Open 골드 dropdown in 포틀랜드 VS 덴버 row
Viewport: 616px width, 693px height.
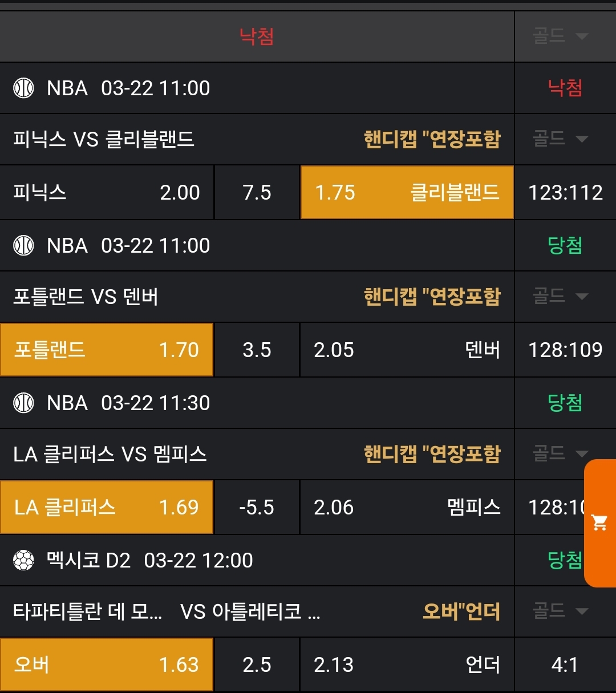click(x=560, y=296)
